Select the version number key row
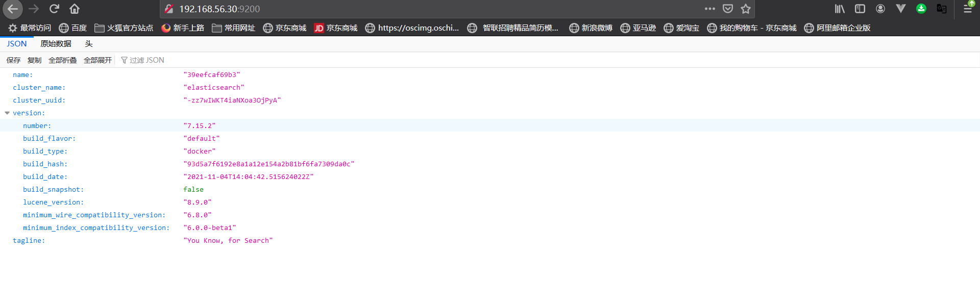 [x=37, y=126]
